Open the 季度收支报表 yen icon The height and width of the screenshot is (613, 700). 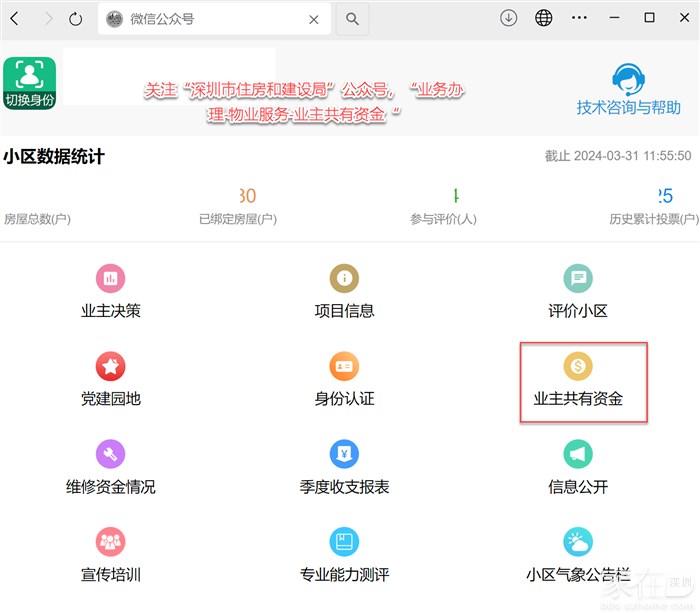344,454
